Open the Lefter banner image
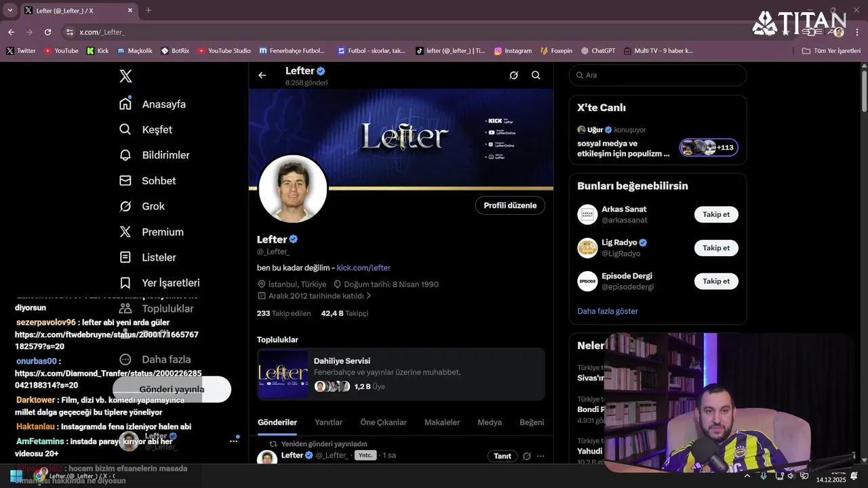This screenshot has width=868, height=488. (401, 138)
